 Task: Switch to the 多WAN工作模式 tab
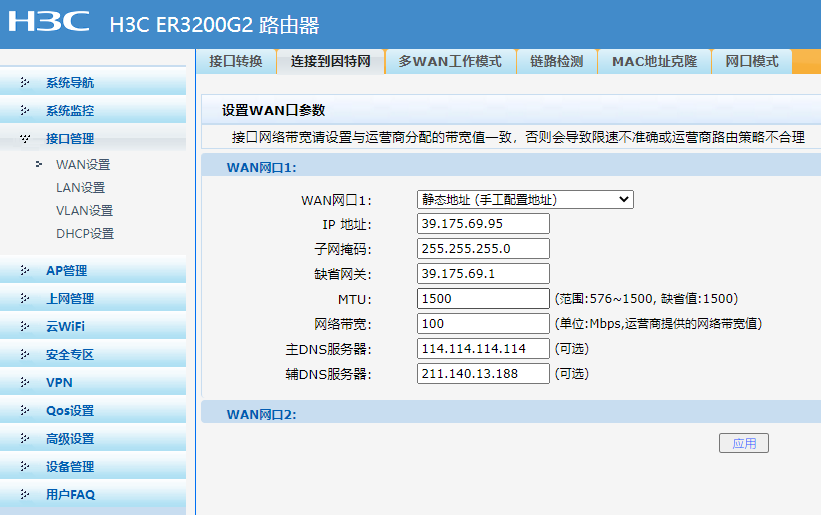coord(450,61)
